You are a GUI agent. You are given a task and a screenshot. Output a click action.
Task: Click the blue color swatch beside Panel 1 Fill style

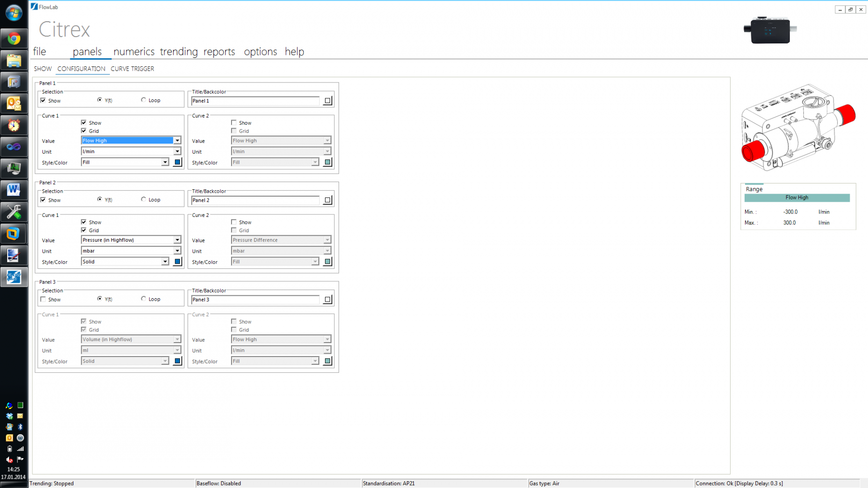(x=177, y=162)
